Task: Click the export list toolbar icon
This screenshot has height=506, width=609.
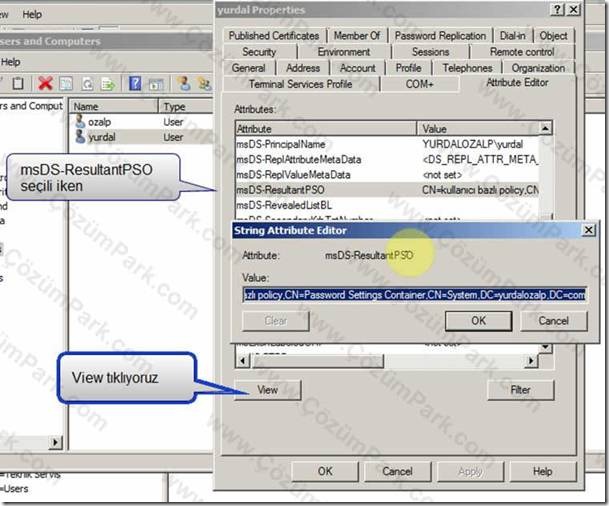Action: click(108, 84)
